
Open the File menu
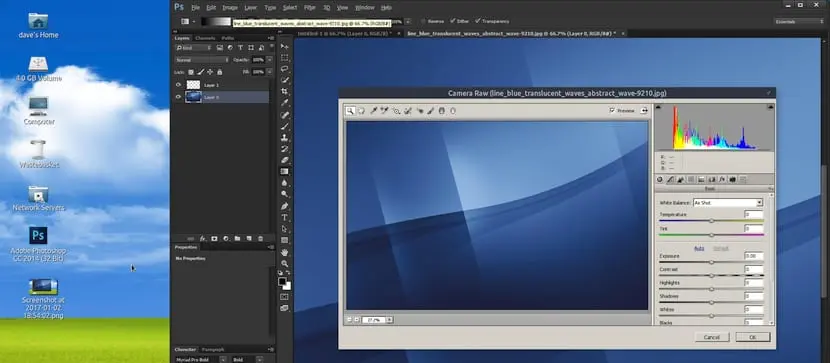[195, 8]
